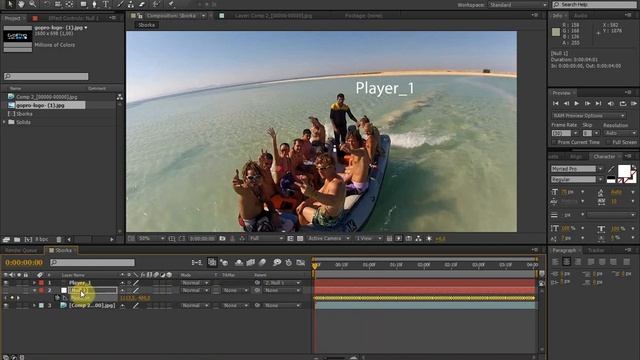The height and width of the screenshot is (360, 640).
Task: Step to next frame in Preview
Action: pyautogui.click(x=587, y=104)
